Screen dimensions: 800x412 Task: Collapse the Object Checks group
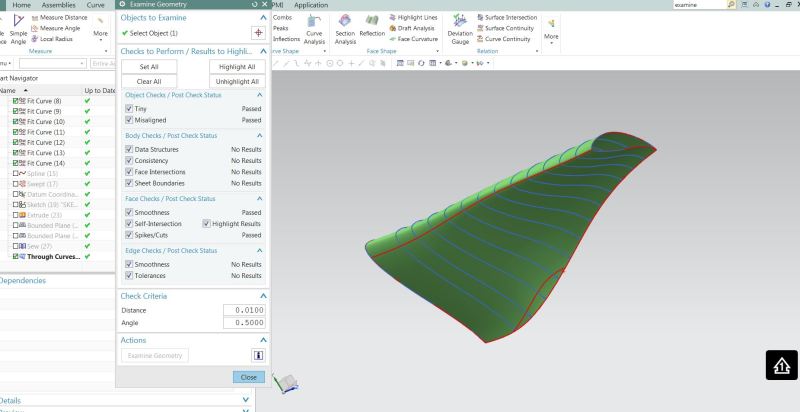[259, 95]
